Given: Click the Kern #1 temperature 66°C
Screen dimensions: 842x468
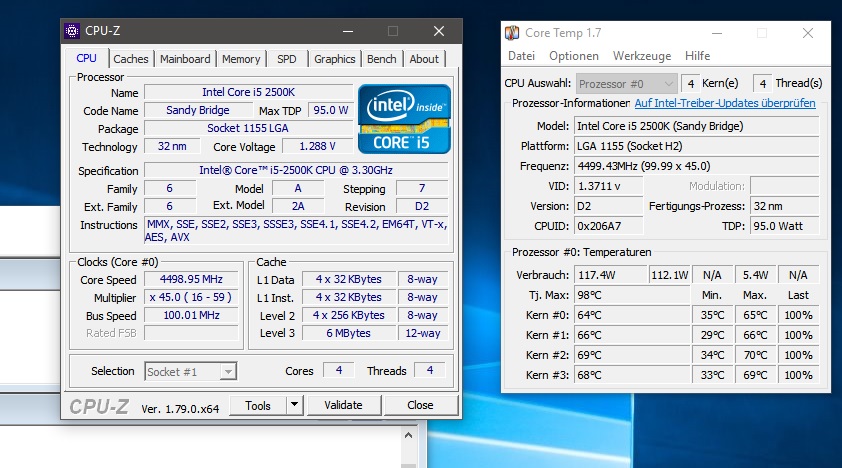Looking at the screenshot, I should [632, 335].
